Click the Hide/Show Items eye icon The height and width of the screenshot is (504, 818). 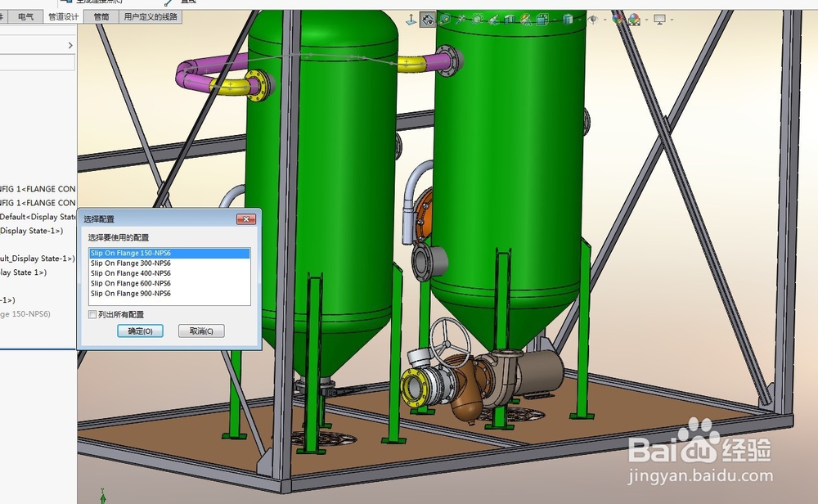[x=593, y=20]
